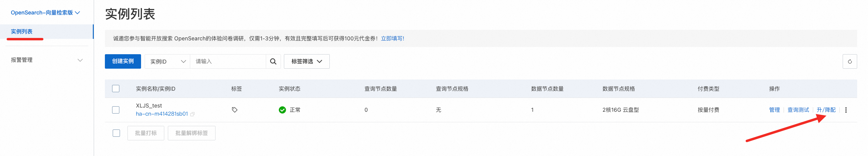Screen dimensions: 868x156
Task: Toggle select-all checkbox in table header
Action: click(115, 89)
